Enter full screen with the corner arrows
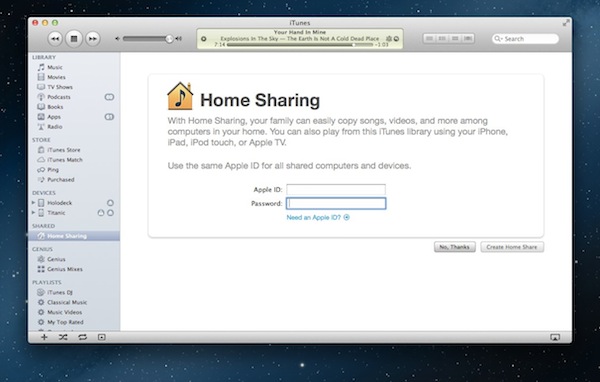Viewport: 600px width, 382px height. (x=566, y=23)
